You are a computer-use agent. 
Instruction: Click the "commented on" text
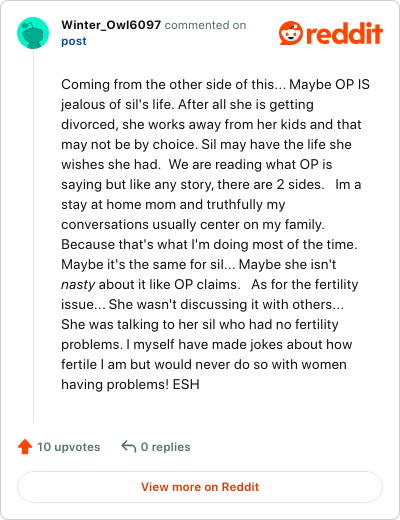click(x=205, y=25)
